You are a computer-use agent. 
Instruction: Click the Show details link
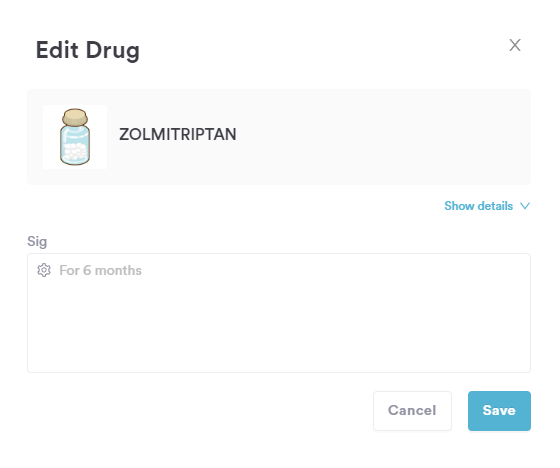(x=487, y=206)
